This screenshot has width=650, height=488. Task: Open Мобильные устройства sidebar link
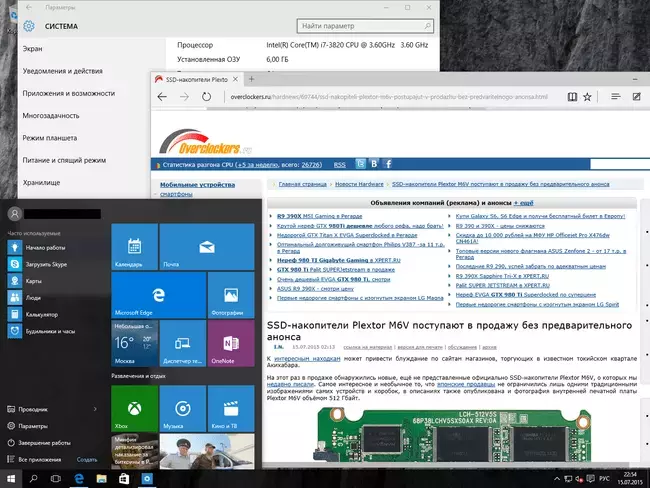click(x=197, y=185)
